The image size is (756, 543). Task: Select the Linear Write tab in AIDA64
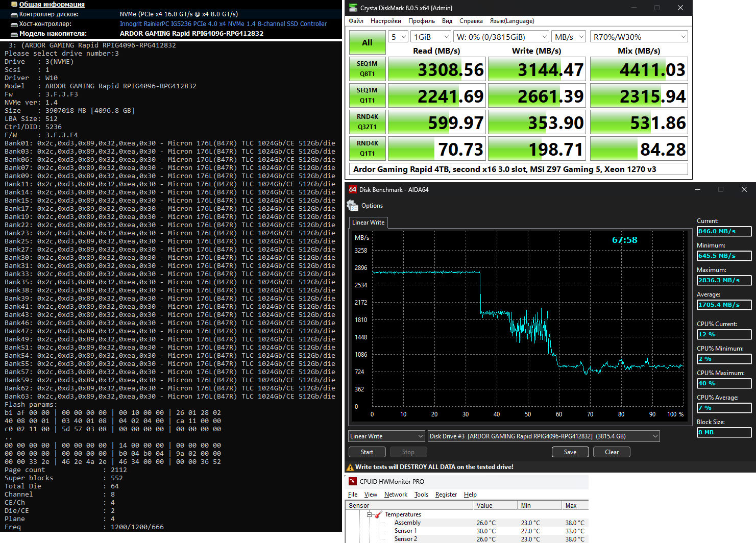click(x=368, y=223)
